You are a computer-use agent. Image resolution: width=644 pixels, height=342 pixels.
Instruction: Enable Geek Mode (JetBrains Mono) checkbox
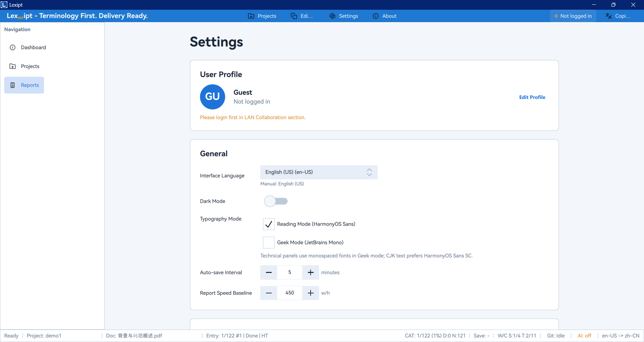[x=269, y=242]
